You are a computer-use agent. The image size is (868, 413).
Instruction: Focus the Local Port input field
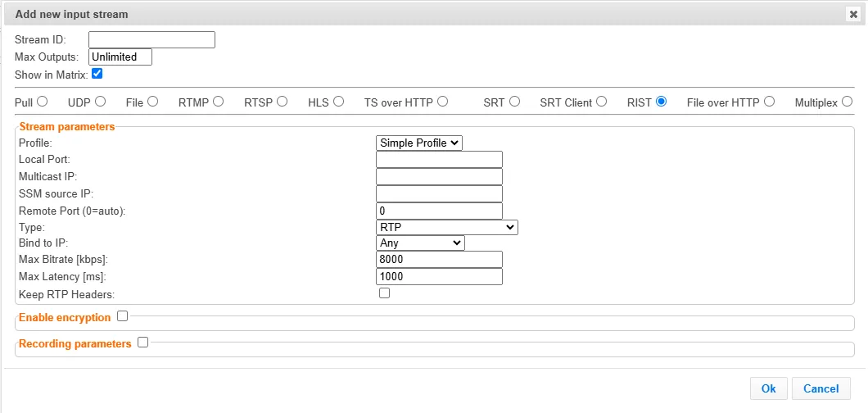point(439,160)
